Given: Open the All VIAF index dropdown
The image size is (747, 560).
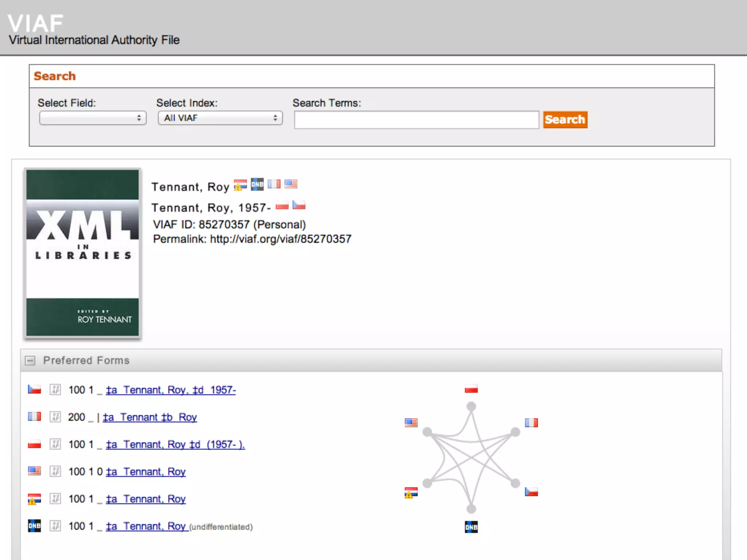Looking at the screenshot, I should click(220, 118).
